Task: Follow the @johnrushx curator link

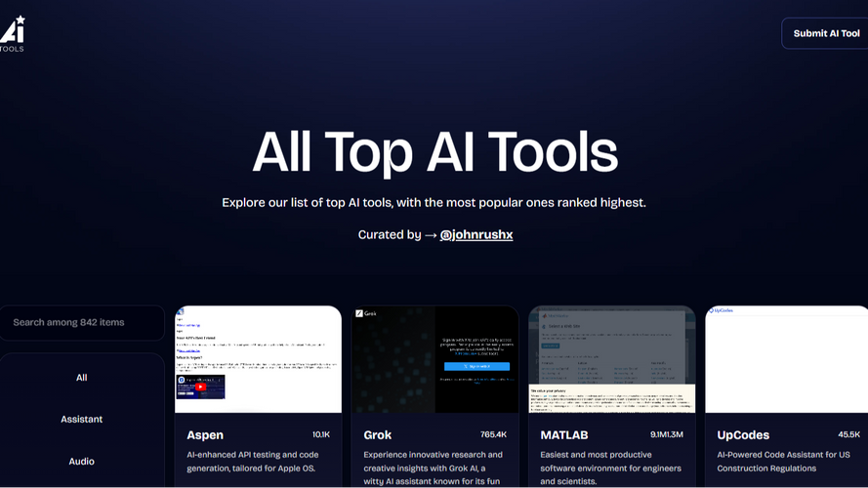Action: pyautogui.click(x=476, y=234)
